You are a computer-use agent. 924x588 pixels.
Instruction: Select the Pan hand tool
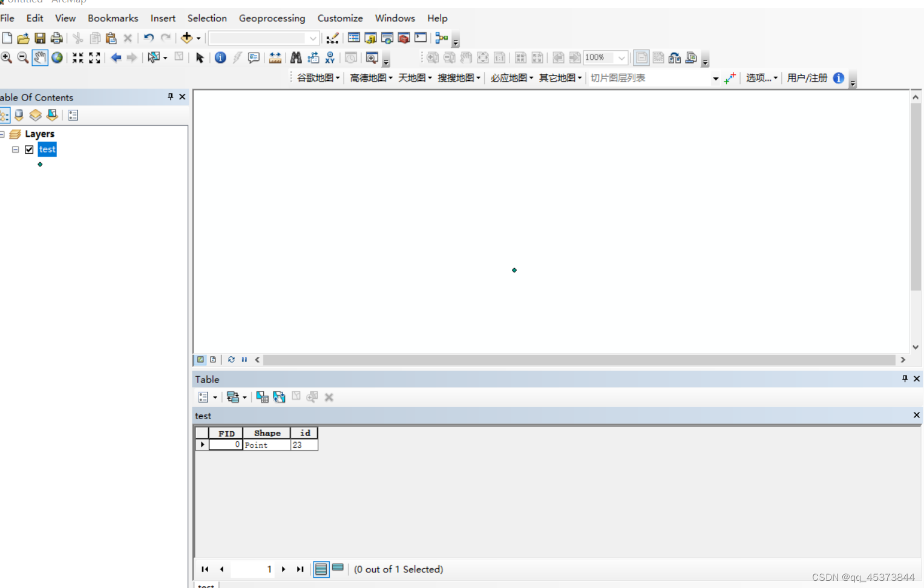click(40, 57)
